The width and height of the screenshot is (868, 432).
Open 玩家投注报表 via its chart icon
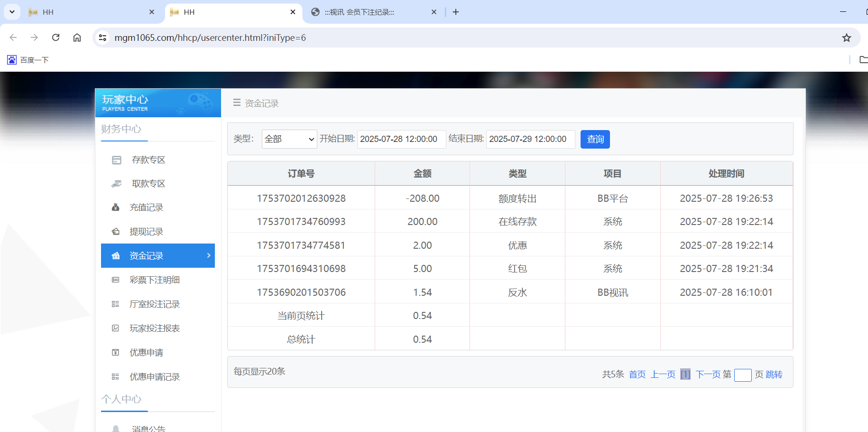[116, 328]
